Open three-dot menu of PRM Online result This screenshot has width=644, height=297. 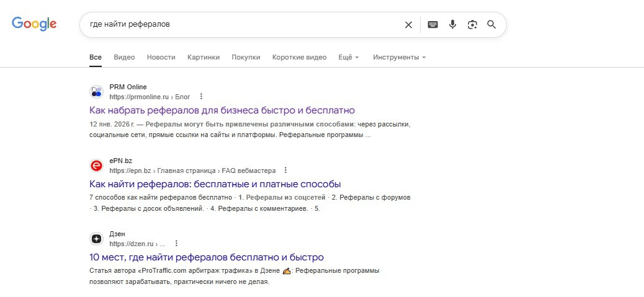[201, 96]
